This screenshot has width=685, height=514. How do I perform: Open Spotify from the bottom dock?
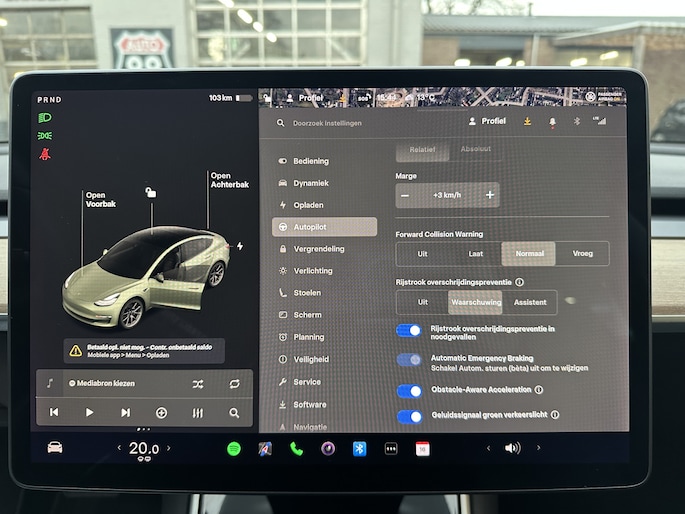point(234,448)
